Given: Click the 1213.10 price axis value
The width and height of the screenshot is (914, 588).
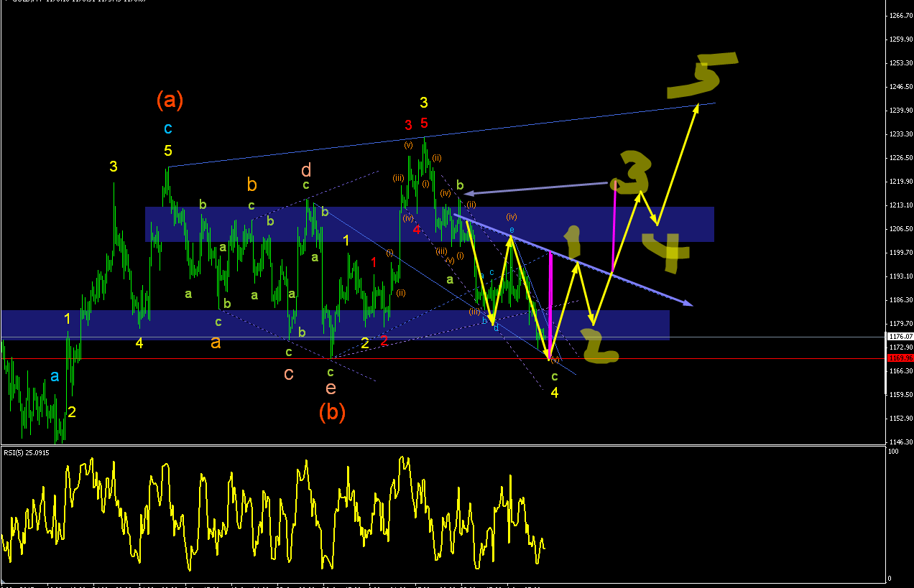Looking at the screenshot, I should 901,205.
